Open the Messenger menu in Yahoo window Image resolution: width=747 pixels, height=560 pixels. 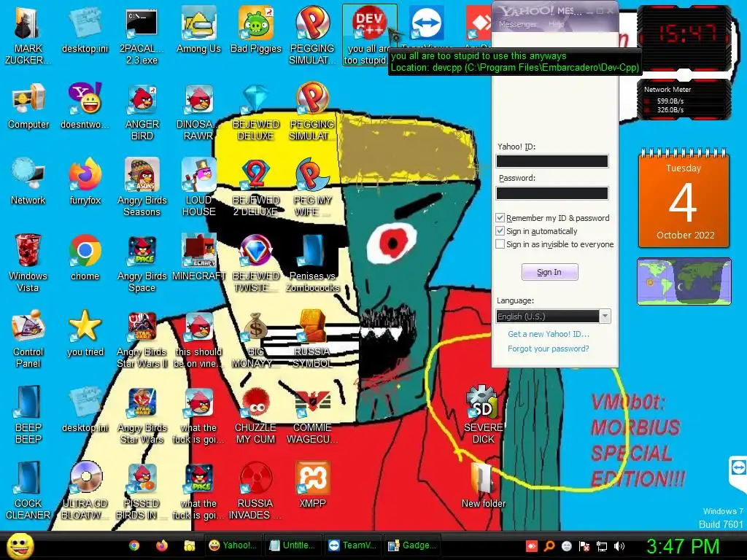pyautogui.click(x=517, y=24)
